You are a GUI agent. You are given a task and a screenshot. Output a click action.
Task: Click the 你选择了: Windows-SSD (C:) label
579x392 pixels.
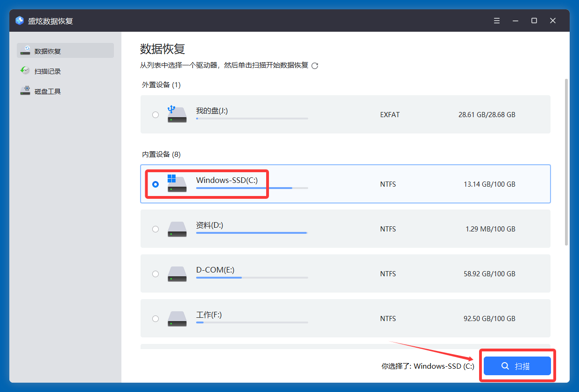pyautogui.click(x=428, y=366)
